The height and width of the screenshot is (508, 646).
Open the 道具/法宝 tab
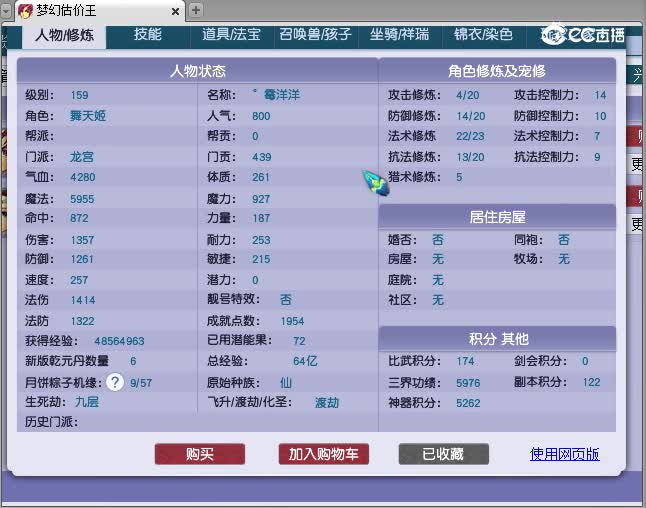[232, 34]
